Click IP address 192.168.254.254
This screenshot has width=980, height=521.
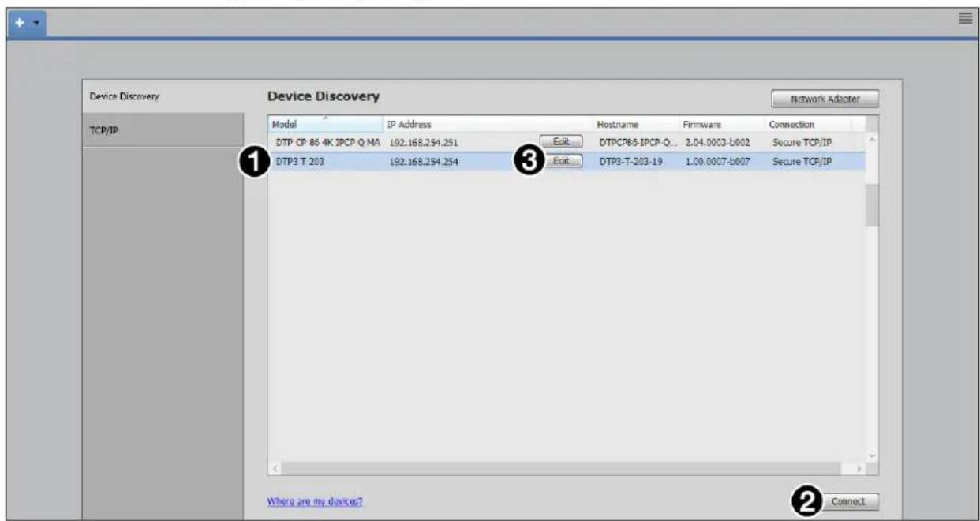424,162
